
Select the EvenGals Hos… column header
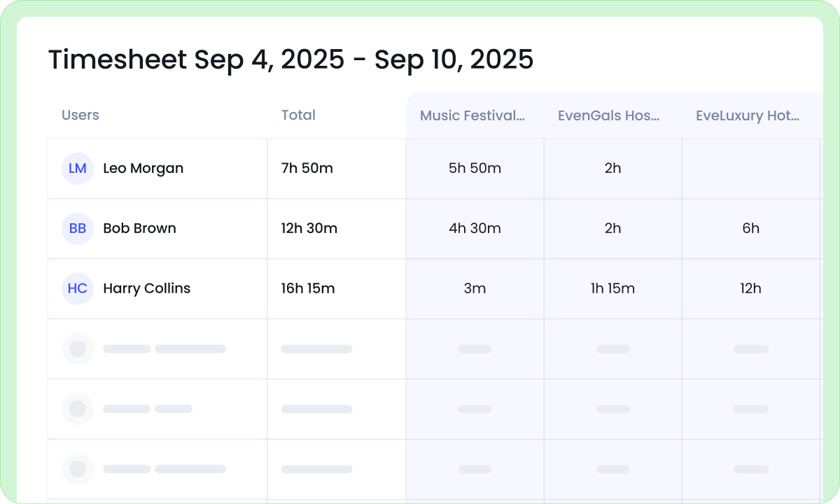608,116
